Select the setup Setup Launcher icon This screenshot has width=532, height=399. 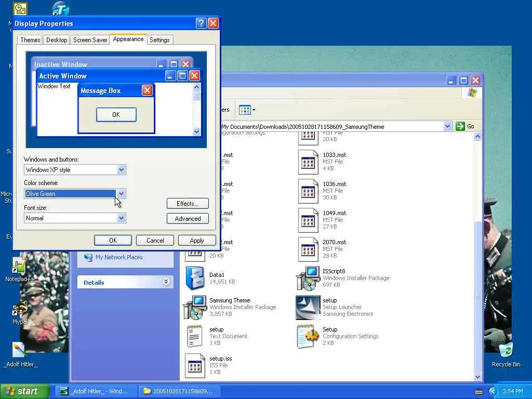click(x=308, y=308)
